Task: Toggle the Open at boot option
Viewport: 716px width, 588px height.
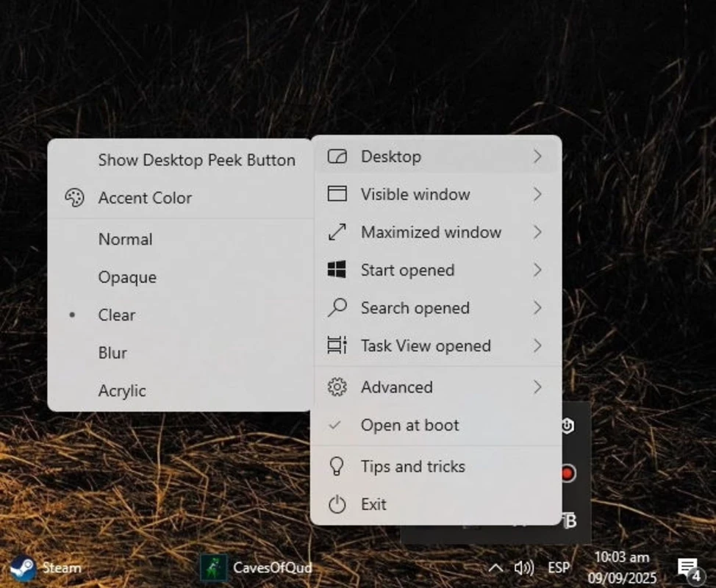Action: pyautogui.click(x=409, y=425)
